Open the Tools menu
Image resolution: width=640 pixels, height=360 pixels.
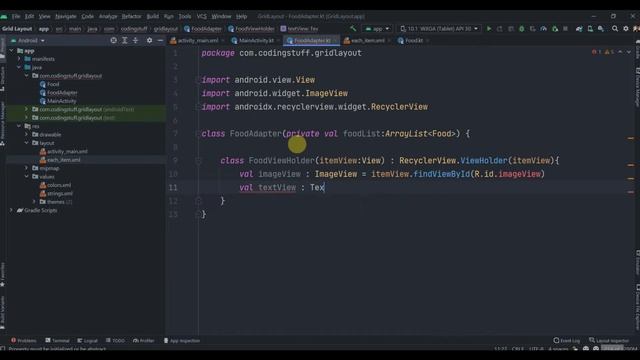[184, 16]
